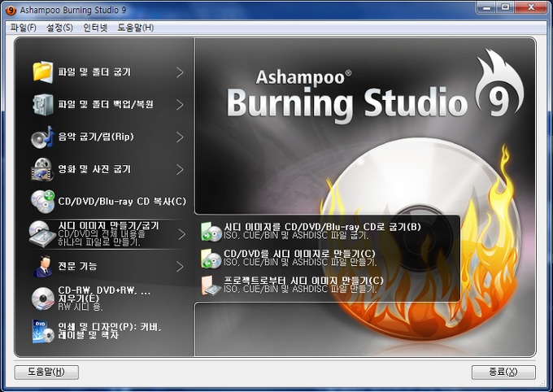Select 영화 및 사진 굽기 text
553x392 pixels.
94,169
